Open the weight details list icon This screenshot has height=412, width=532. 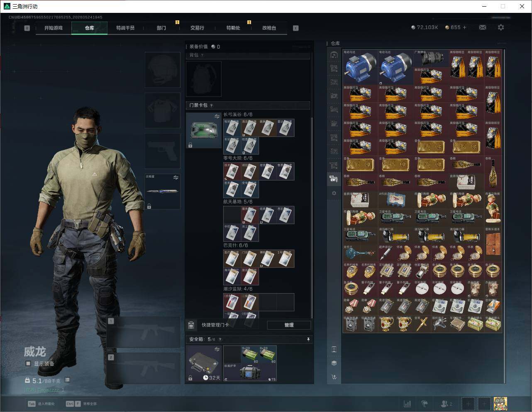(67, 380)
